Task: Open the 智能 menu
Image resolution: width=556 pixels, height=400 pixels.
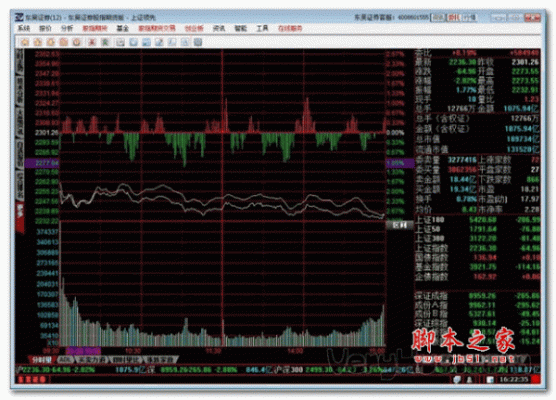Action: click(x=240, y=28)
